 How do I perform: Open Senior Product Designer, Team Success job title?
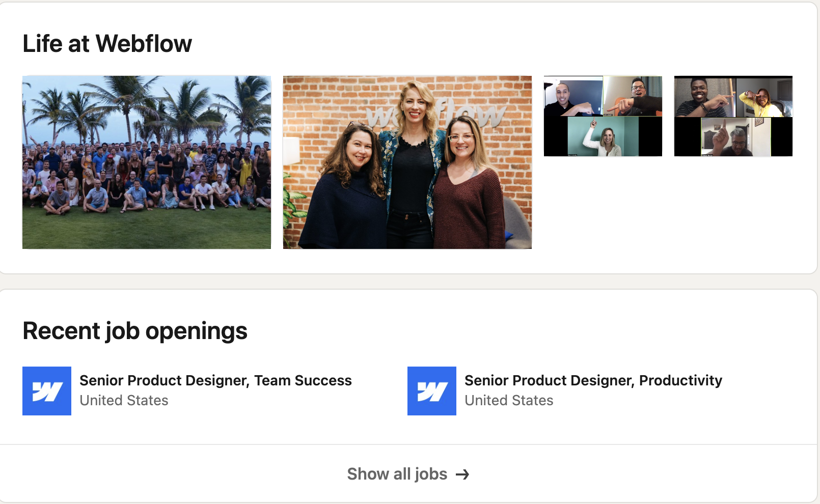[x=215, y=380]
